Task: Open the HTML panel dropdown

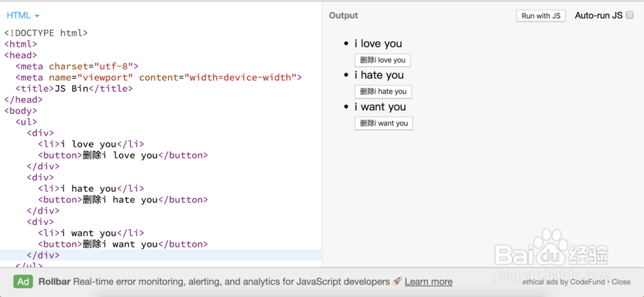Action: (23, 15)
